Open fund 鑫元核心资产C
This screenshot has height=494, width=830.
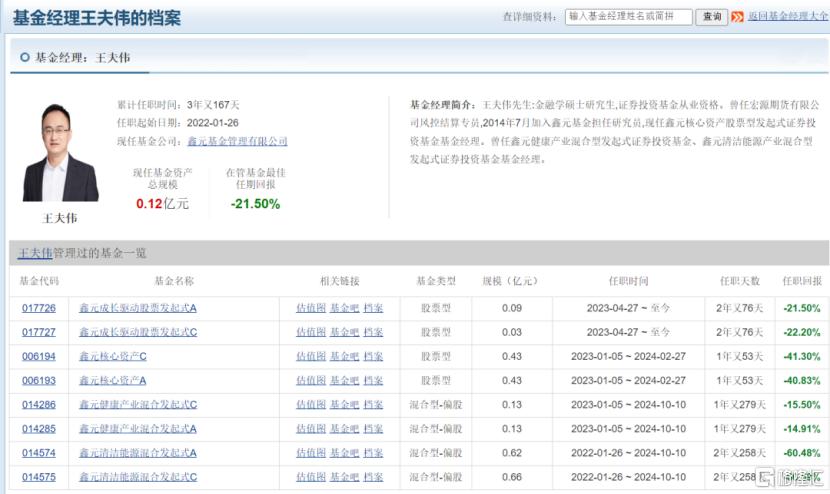113,356
